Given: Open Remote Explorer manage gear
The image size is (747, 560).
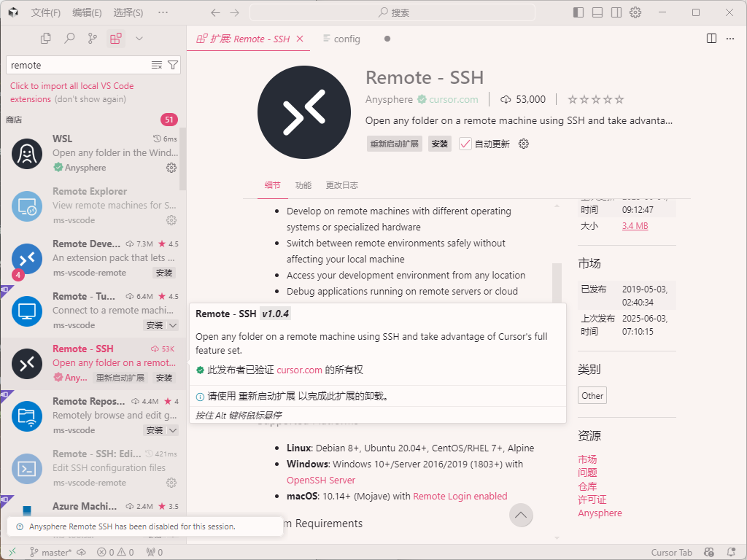Looking at the screenshot, I should click(x=171, y=220).
